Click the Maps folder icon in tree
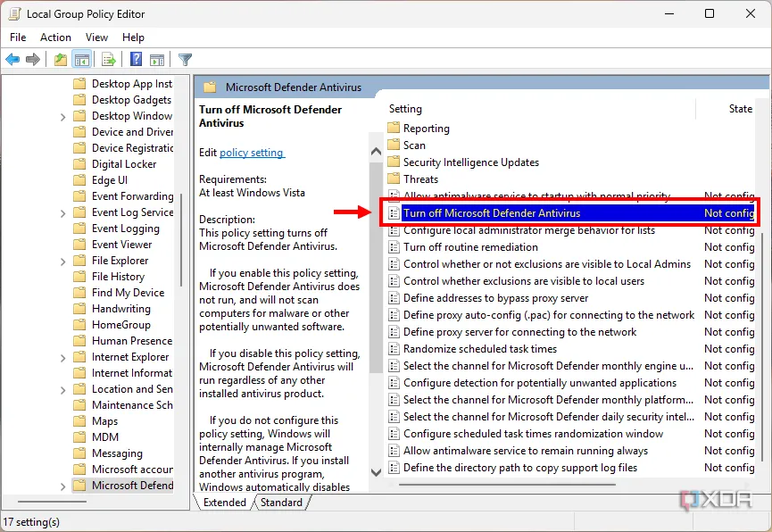The width and height of the screenshot is (772, 532). [79, 421]
